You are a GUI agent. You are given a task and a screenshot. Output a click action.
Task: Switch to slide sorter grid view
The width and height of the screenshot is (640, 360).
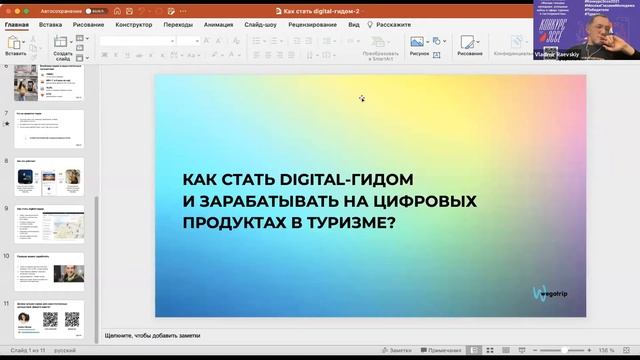click(x=490, y=350)
